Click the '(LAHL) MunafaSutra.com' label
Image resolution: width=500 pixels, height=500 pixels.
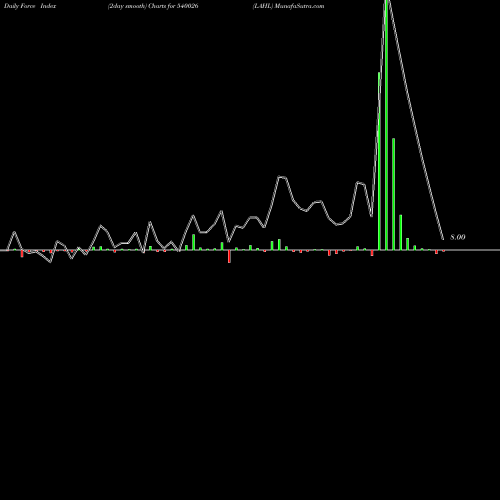click(x=288, y=6)
